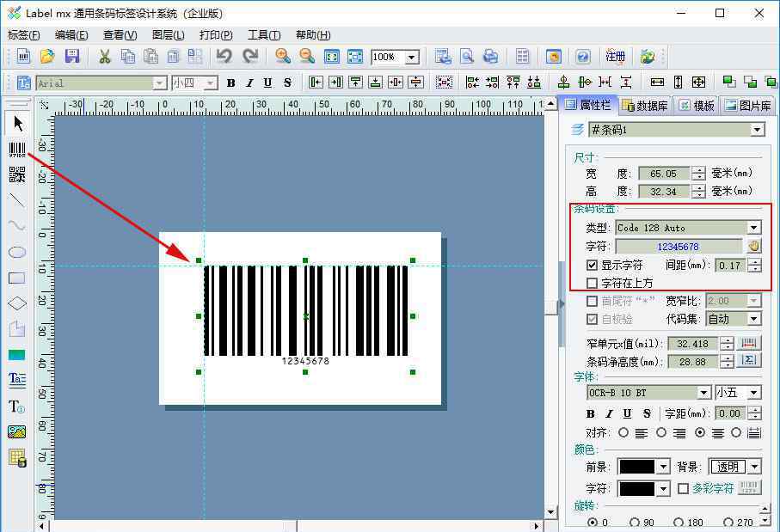780x532 pixels.
Task: Save the current label
Action: [72, 56]
